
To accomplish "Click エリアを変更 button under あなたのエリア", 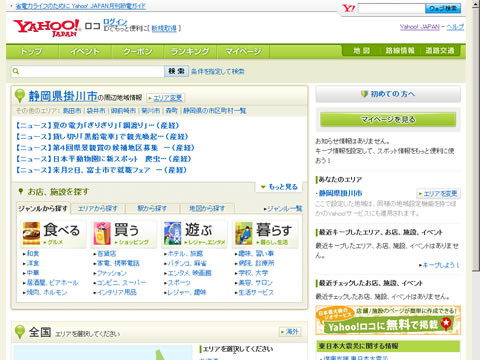I will [x=438, y=193].
